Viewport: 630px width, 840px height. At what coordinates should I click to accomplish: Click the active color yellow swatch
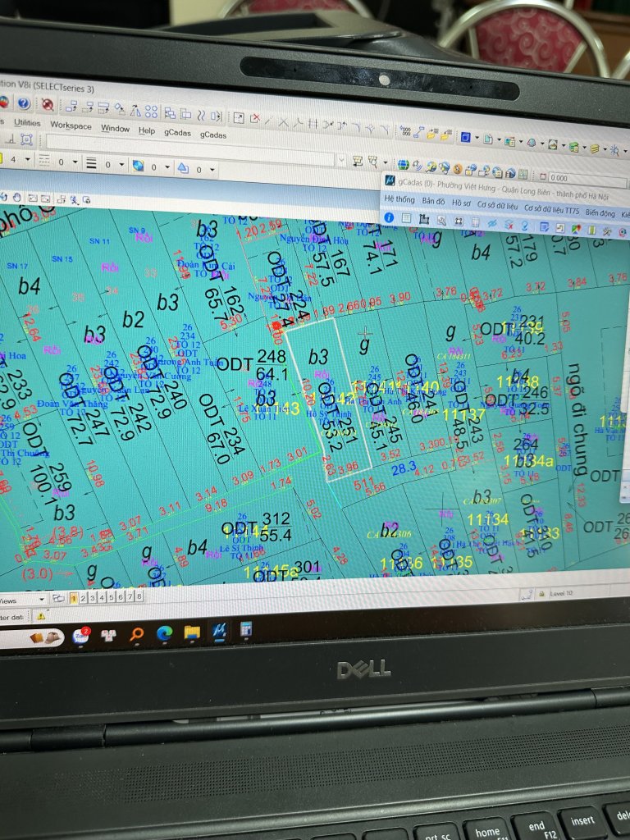tap(1, 157)
